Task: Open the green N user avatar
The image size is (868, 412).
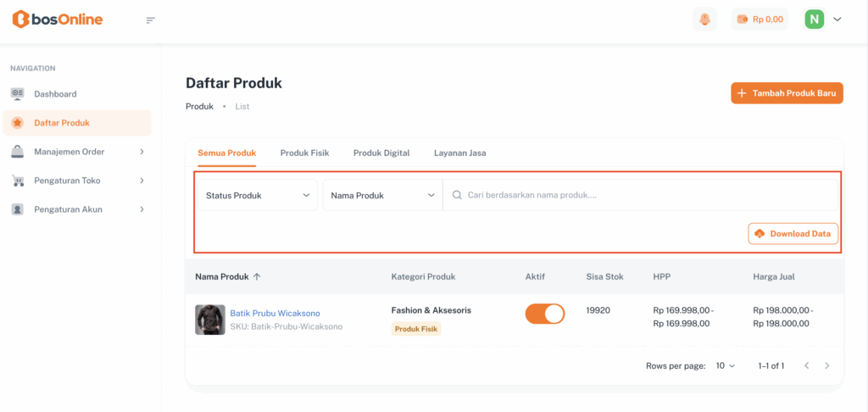Action: [815, 19]
